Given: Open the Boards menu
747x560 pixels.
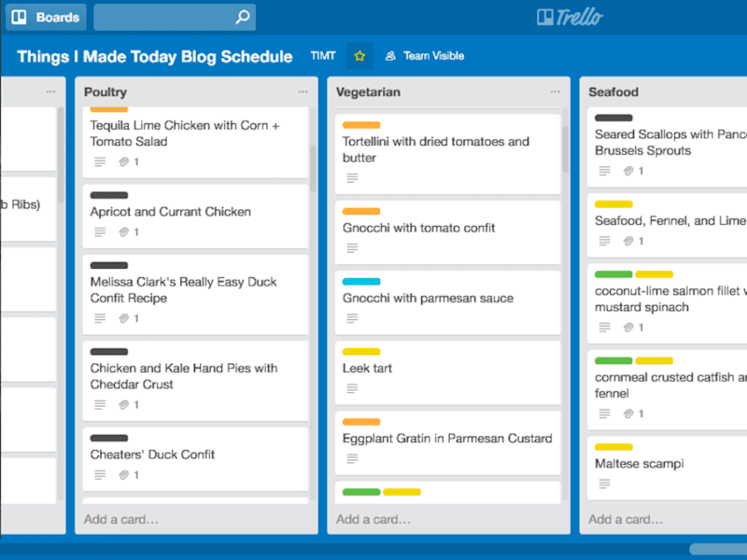Looking at the screenshot, I should click(46, 17).
